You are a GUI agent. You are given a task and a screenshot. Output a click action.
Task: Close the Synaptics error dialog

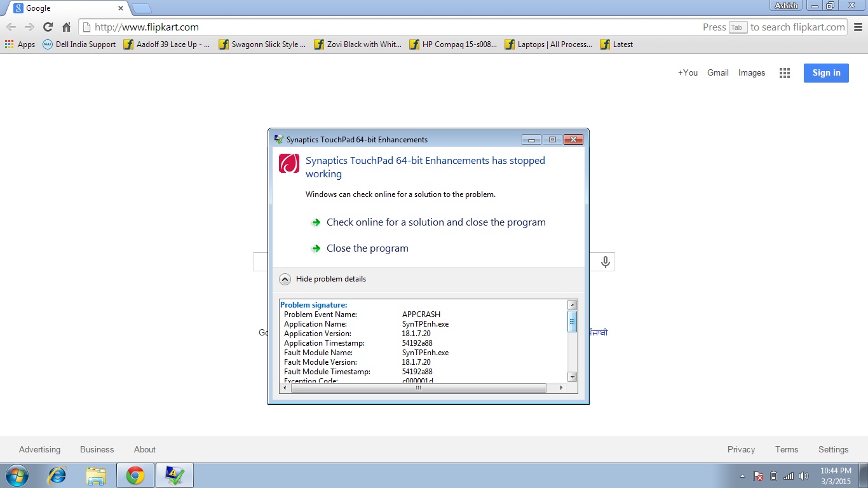click(573, 139)
